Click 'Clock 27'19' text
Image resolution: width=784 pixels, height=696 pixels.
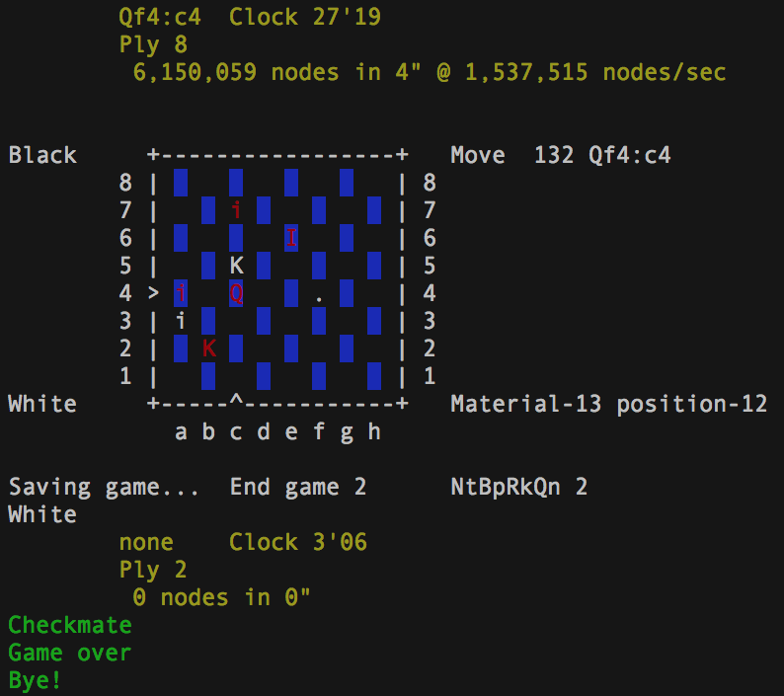click(x=305, y=17)
